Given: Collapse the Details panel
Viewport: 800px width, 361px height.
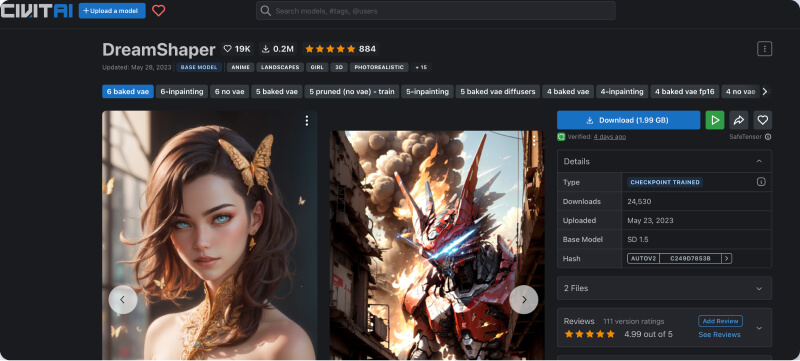Looking at the screenshot, I should point(759,161).
